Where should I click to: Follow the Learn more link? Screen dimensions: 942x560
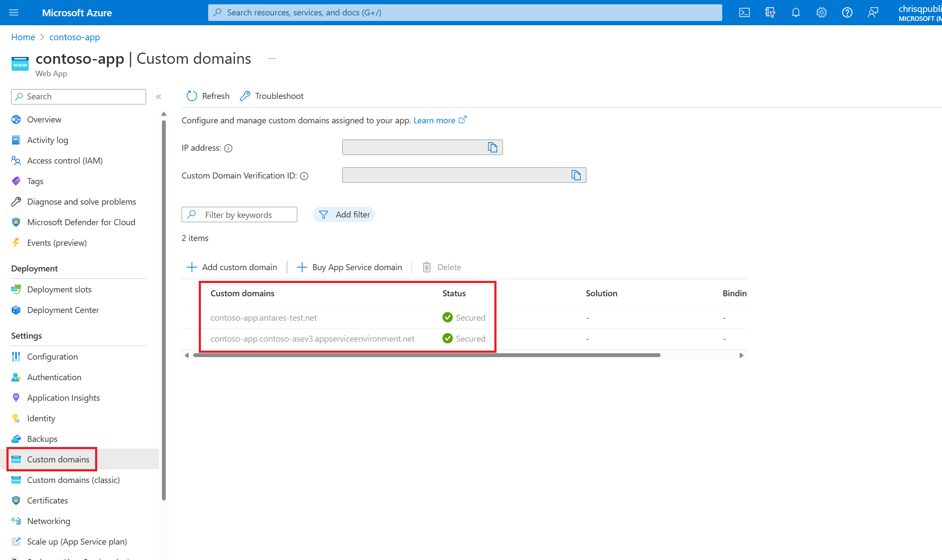[434, 120]
